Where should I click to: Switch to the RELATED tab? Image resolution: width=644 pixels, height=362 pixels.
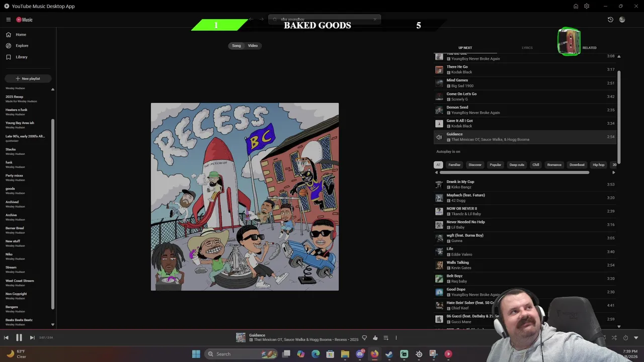point(589,48)
